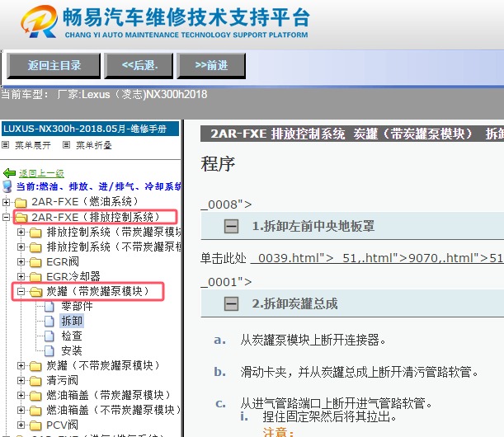Viewport: 504px width, 437px height.
Task: Click heading 2.拆卸炭罐总成
Action: (x=294, y=303)
